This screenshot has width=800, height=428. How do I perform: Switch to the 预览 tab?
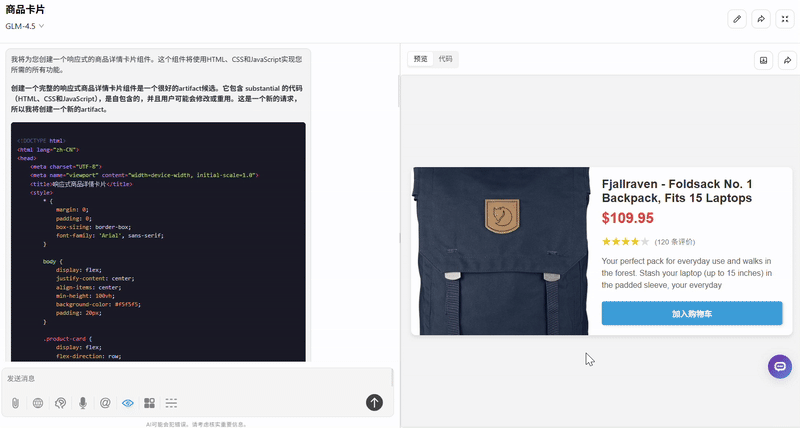pyautogui.click(x=420, y=59)
